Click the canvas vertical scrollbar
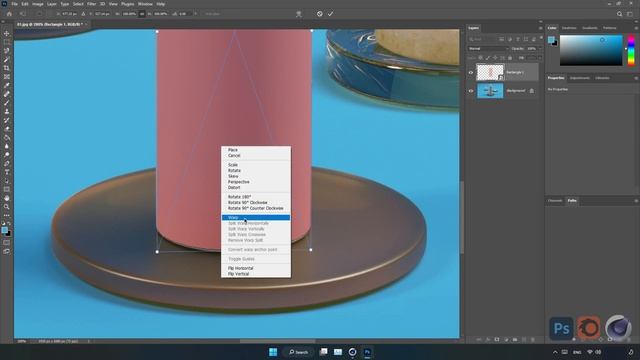Viewport: 640px width, 360px height. [462, 217]
